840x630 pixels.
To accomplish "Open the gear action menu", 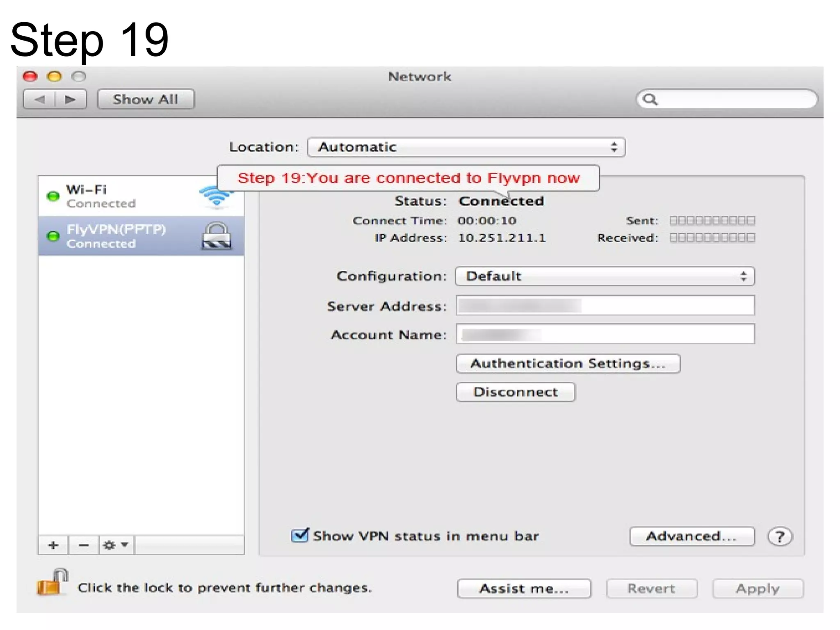I will pyautogui.click(x=116, y=545).
